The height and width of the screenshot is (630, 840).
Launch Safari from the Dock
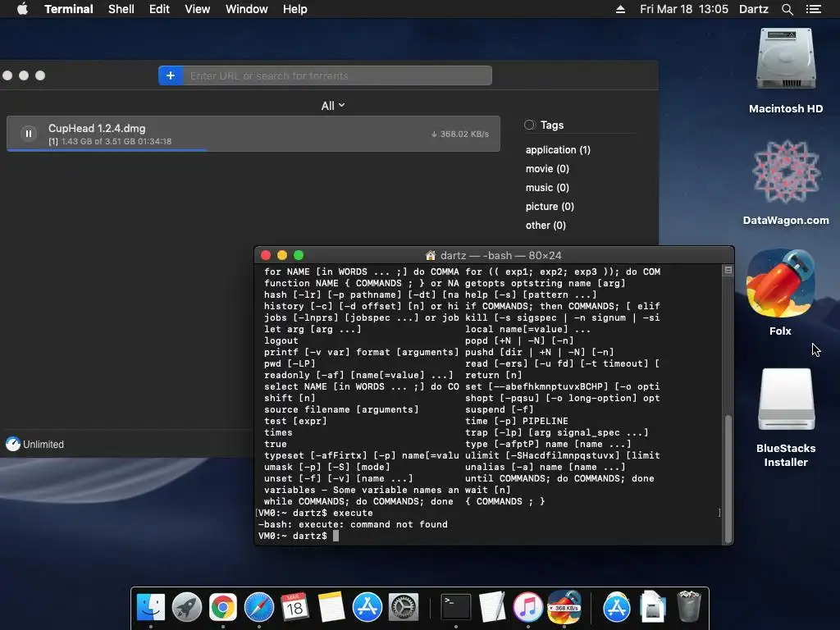258,607
